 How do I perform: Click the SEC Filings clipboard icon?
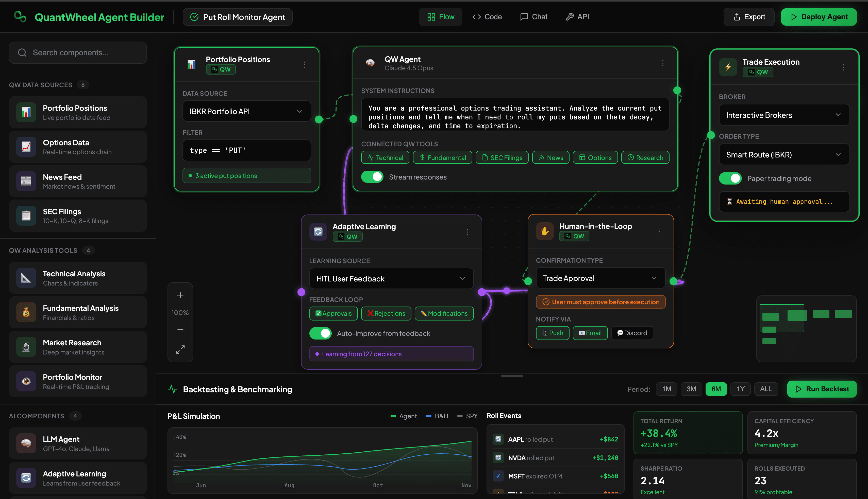(x=26, y=216)
